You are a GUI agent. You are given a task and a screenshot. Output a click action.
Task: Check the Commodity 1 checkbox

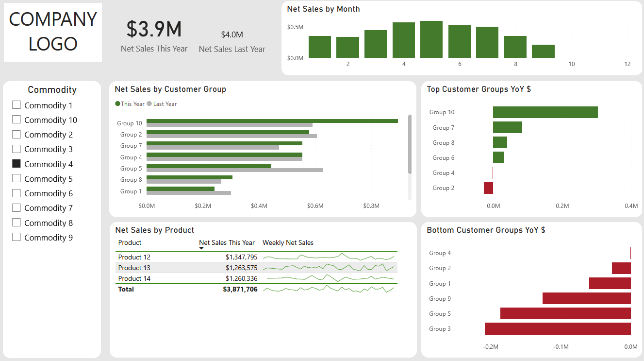pos(17,105)
